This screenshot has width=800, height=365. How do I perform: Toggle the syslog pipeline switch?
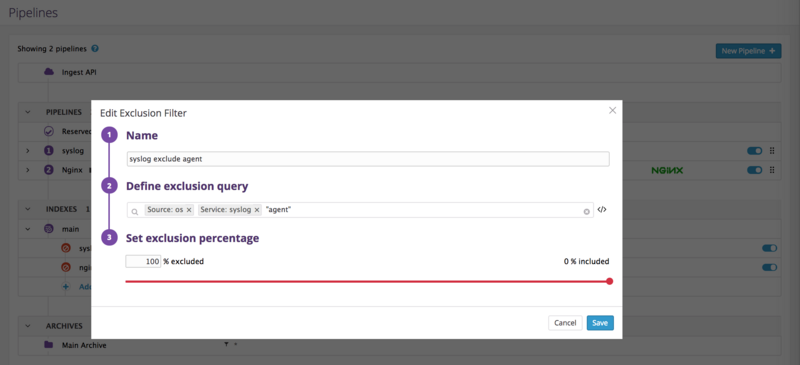pos(755,151)
